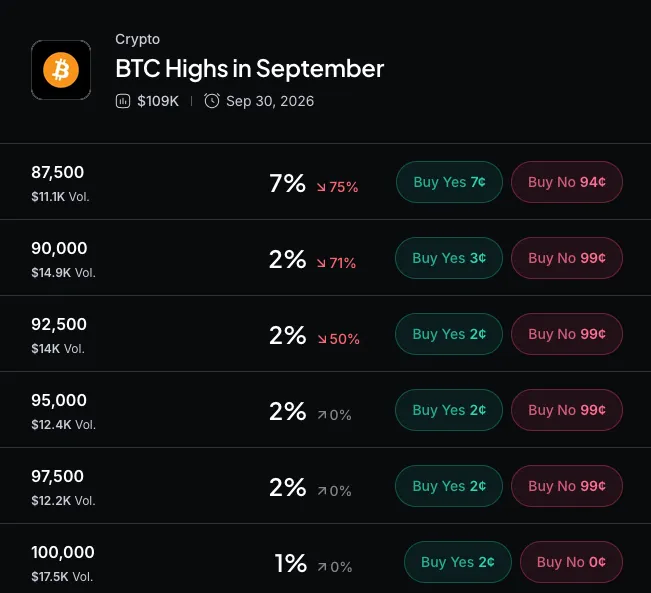Open the BTC Highs in September title
The height and width of the screenshot is (593, 651).
click(x=250, y=68)
